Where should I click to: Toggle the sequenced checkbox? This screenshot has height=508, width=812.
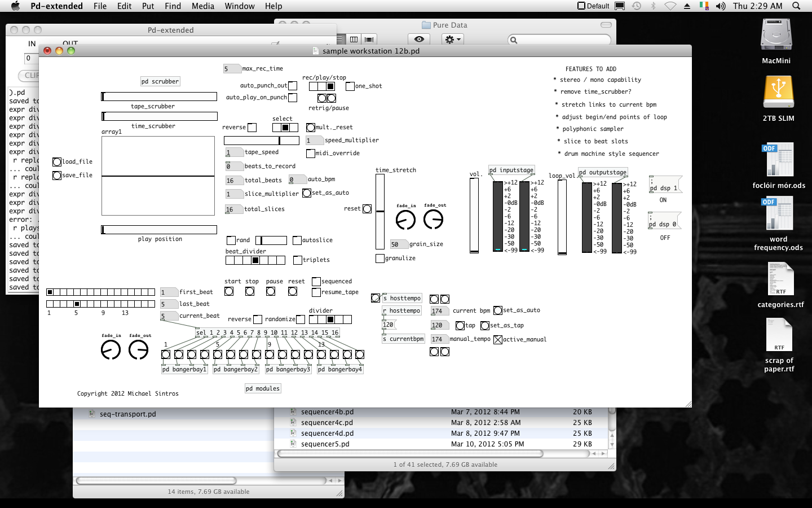click(316, 282)
